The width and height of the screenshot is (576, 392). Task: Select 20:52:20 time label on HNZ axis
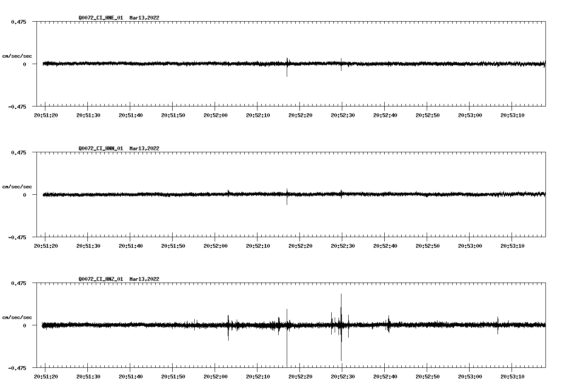coord(300,377)
